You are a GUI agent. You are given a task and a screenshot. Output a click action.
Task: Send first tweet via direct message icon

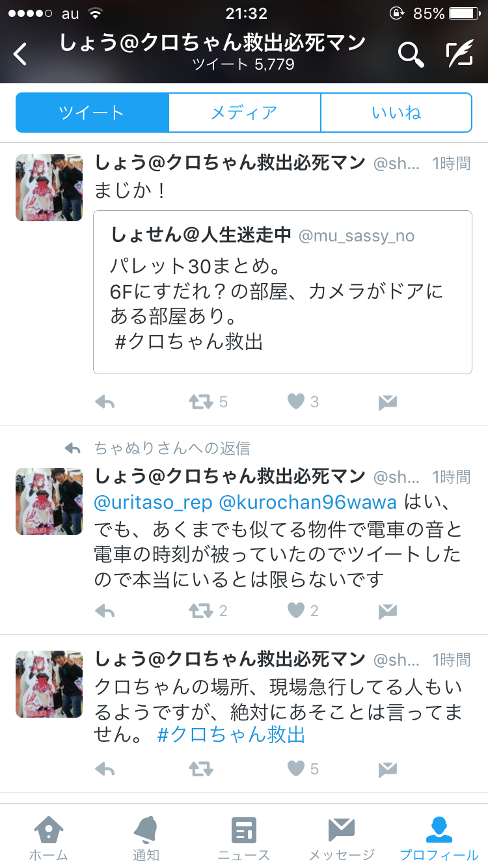(388, 403)
